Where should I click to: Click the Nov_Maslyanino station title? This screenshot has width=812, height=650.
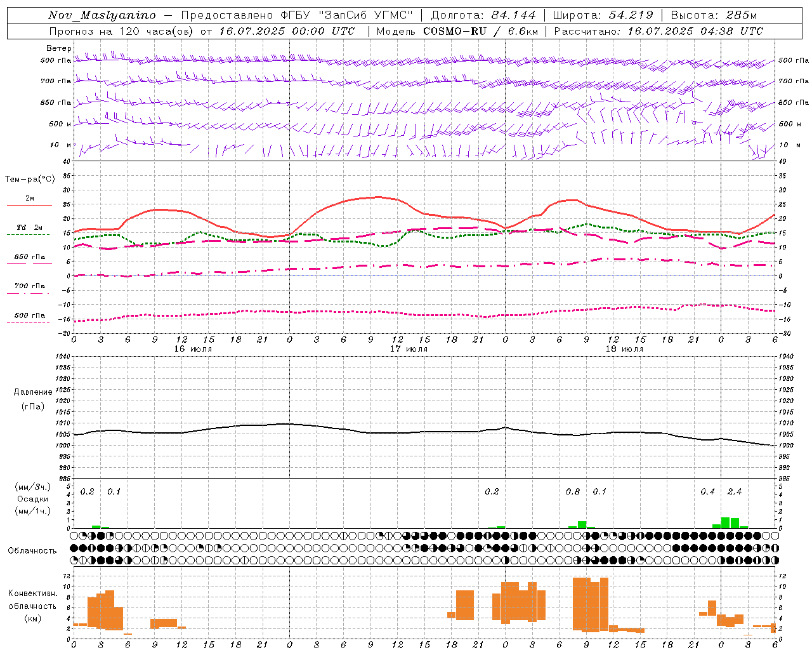pos(102,15)
